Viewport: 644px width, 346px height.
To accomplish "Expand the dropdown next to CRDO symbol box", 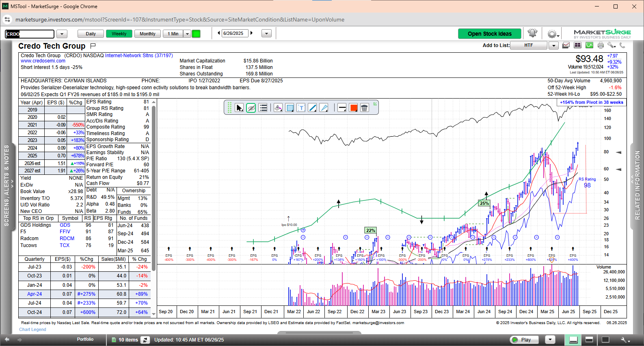I will 62,34.
